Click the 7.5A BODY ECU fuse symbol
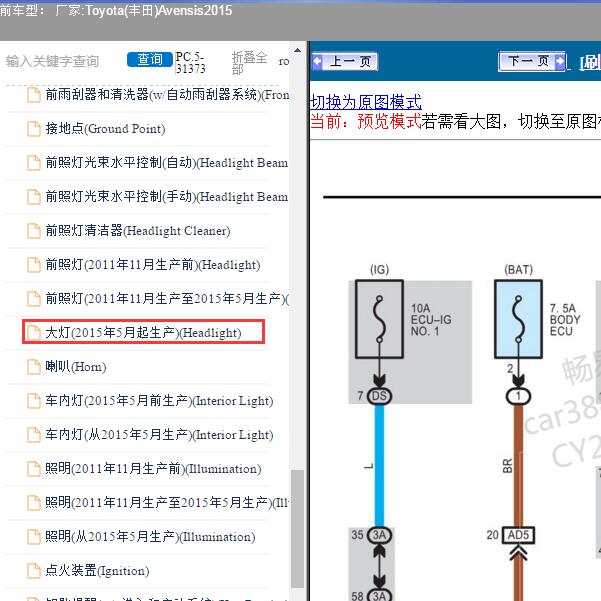This screenshot has height=601, width=601. click(x=518, y=319)
